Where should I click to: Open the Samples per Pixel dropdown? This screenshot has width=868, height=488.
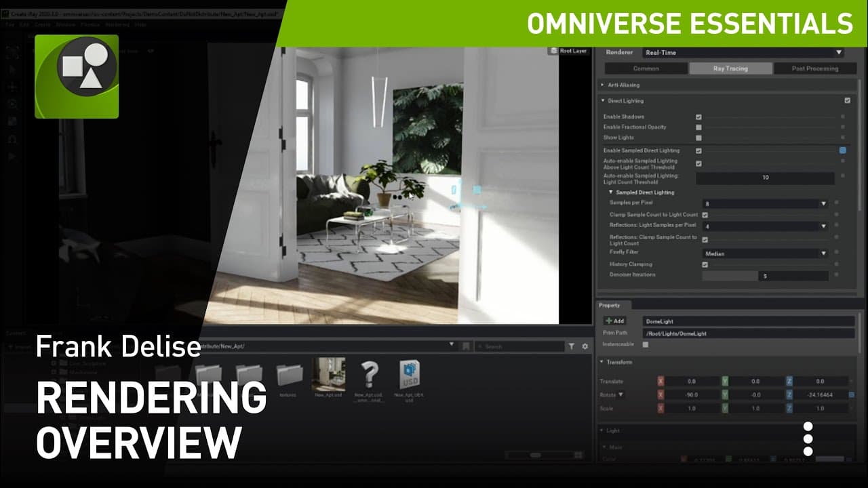pos(765,203)
